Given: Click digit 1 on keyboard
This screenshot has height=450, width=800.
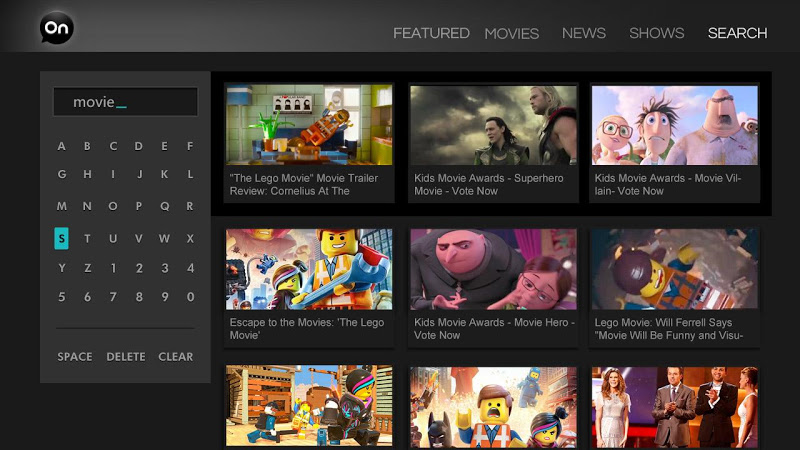Looking at the screenshot, I should [x=113, y=268].
